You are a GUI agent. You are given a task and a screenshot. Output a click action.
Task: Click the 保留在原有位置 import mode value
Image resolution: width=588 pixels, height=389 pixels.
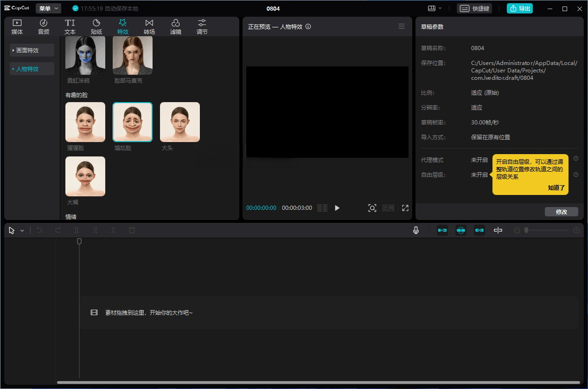[491, 137]
